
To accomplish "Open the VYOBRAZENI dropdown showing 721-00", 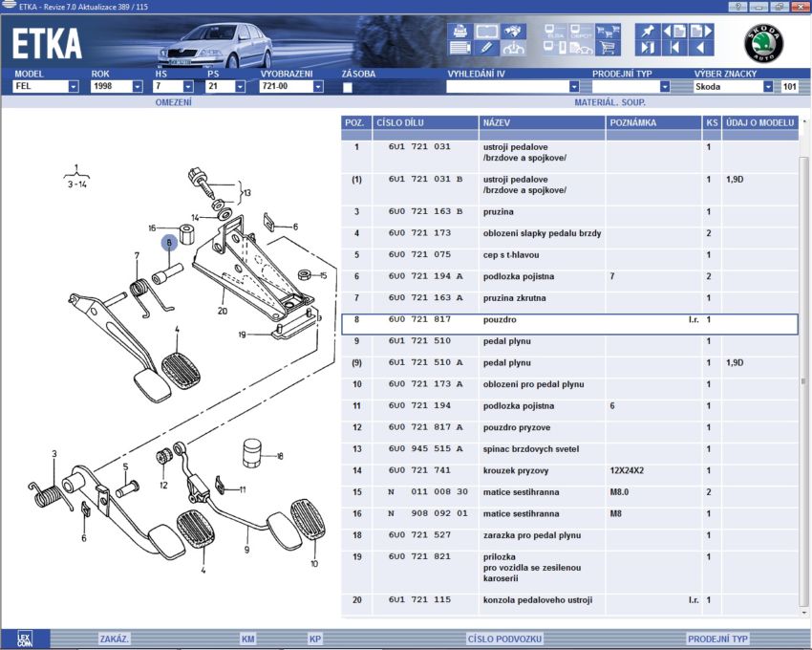I will (x=291, y=87).
